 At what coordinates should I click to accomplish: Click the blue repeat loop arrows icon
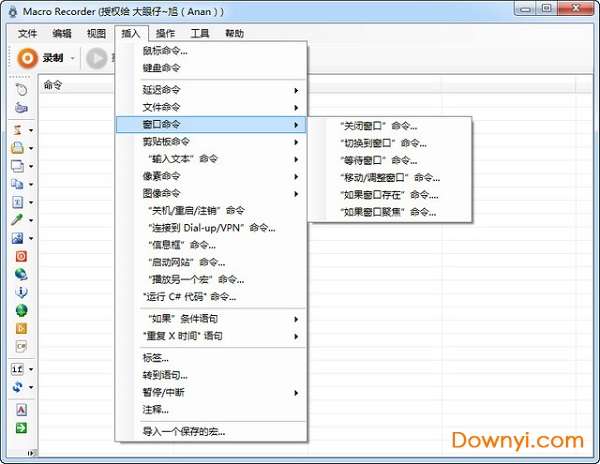pos(18,387)
